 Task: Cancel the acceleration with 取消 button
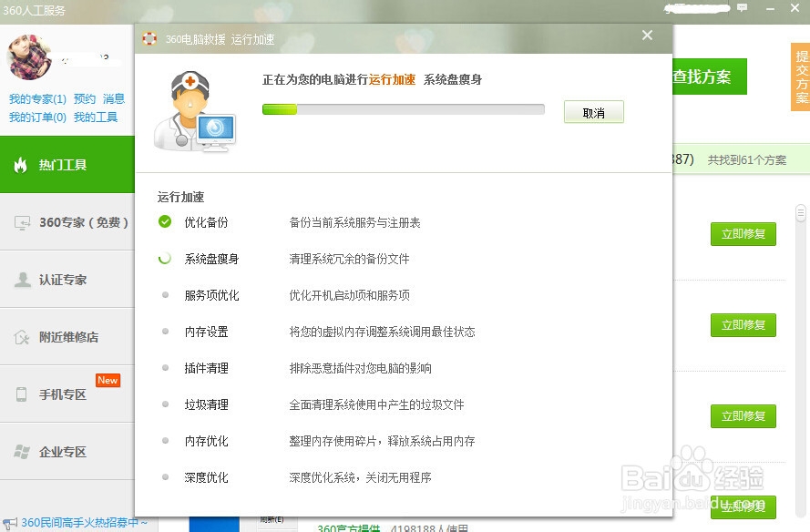click(x=593, y=111)
